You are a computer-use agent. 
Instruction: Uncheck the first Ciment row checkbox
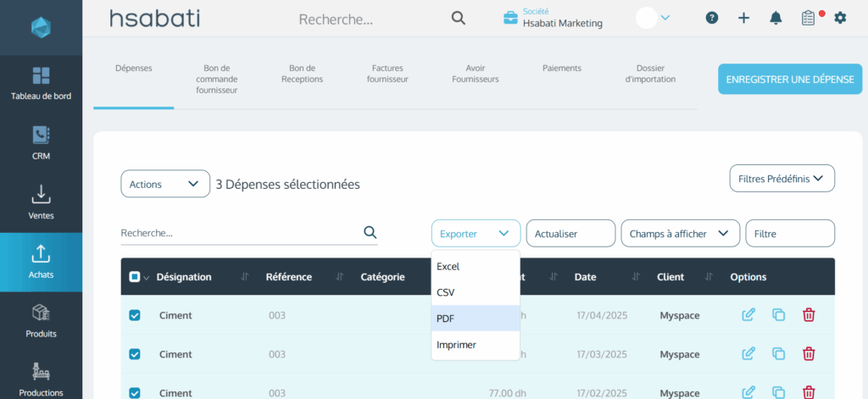coord(135,315)
